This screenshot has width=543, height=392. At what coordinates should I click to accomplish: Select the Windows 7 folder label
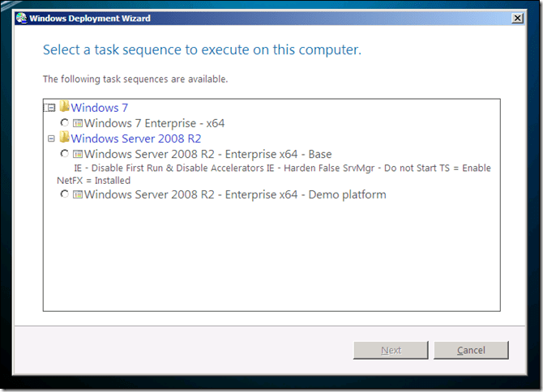[x=99, y=107]
